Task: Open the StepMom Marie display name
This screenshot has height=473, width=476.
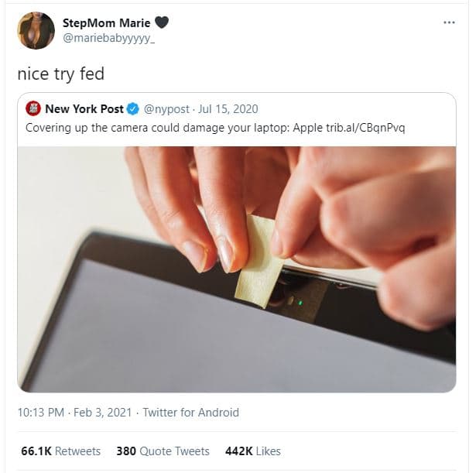Action: (x=107, y=22)
